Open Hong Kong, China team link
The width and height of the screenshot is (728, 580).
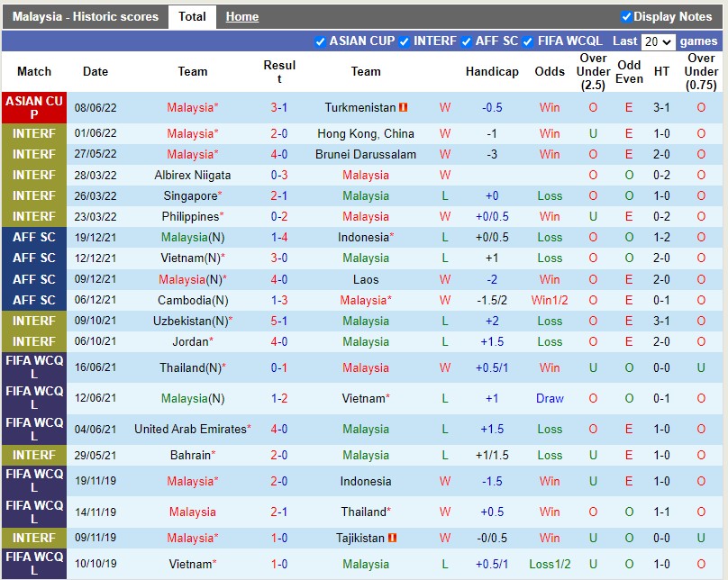click(366, 133)
